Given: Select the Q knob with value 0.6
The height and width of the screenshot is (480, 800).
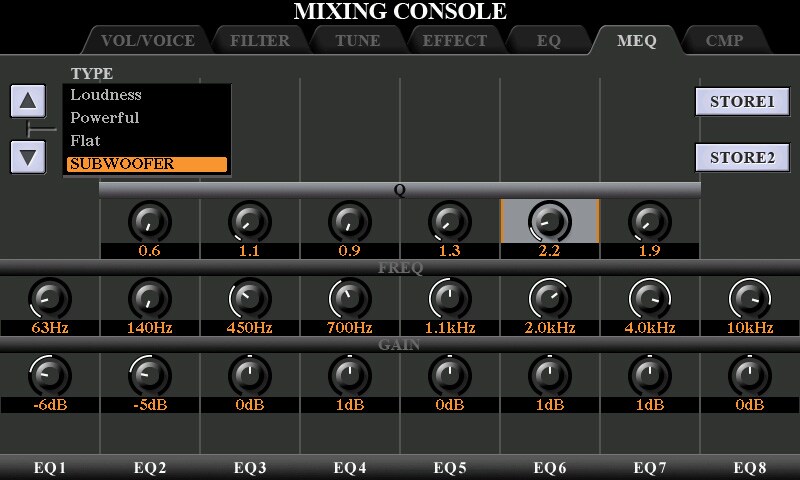Looking at the screenshot, I should click(149, 220).
